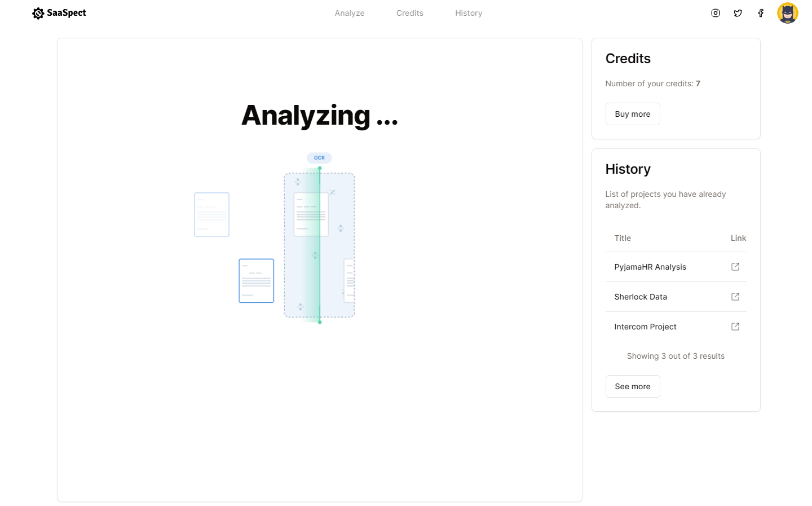Select the Intercom Project row title
Viewport: 812px width, 506px height.
pos(645,327)
